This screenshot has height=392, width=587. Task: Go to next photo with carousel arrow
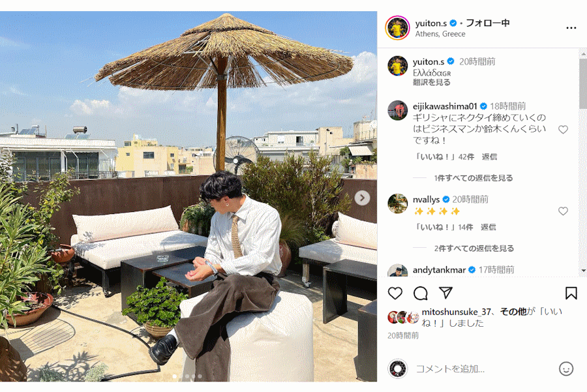362,198
